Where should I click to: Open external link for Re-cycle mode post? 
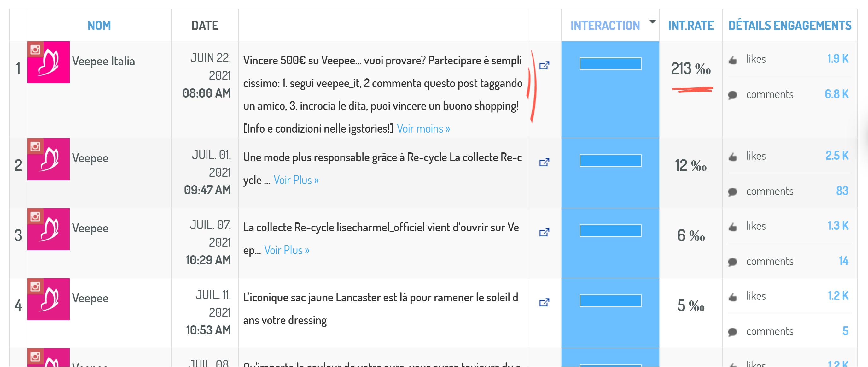click(x=544, y=162)
